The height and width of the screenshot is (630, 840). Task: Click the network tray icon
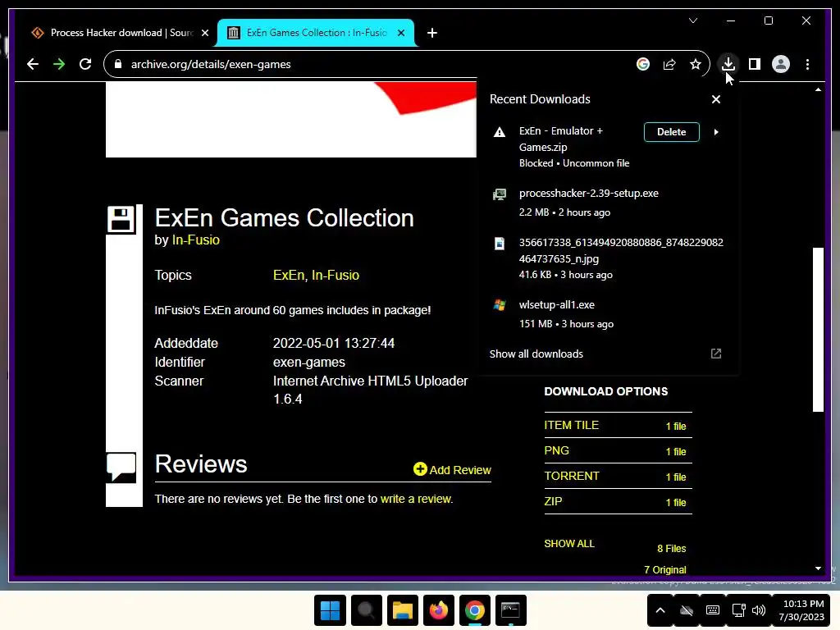(x=739, y=610)
